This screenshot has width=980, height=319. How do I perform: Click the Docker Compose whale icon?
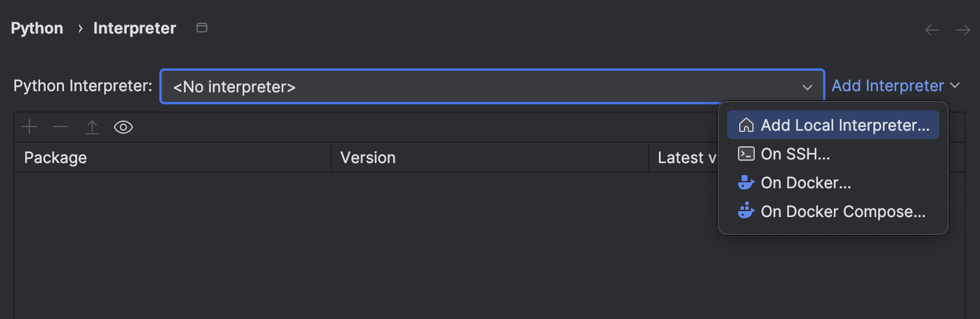[746, 211]
